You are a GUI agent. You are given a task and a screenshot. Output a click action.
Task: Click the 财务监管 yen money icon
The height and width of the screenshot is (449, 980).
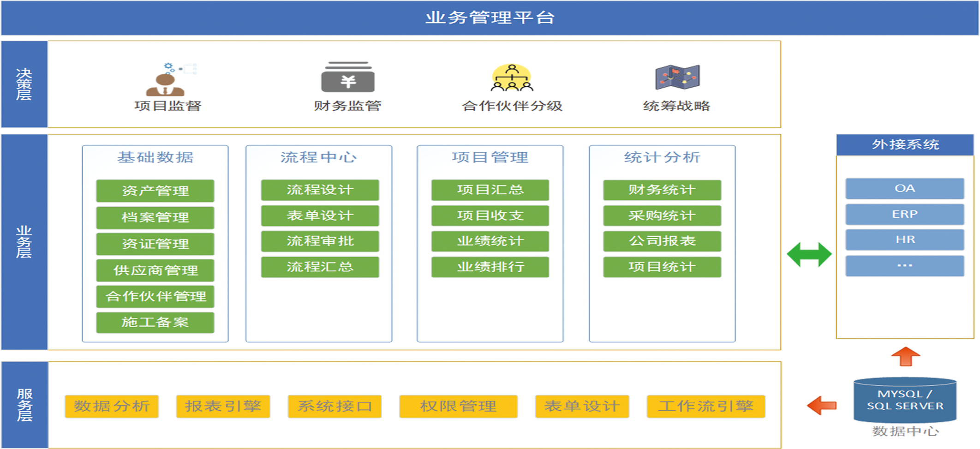[347, 78]
